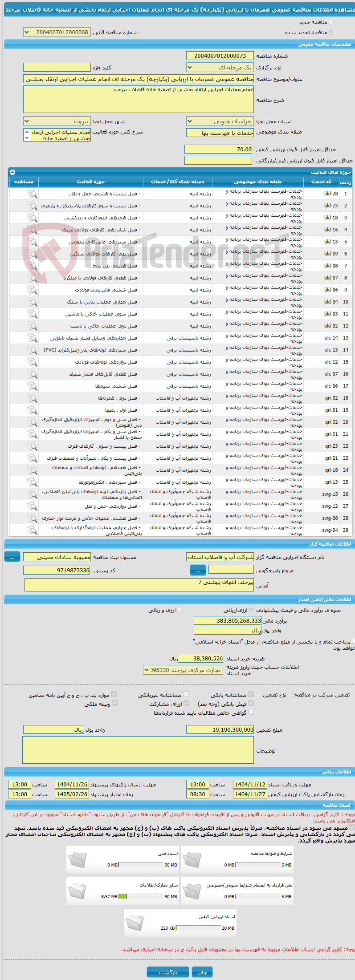Viewport: 355px width, 980px height.
Task: Click the توضیحات text area
Action: click(x=138, y=750)
